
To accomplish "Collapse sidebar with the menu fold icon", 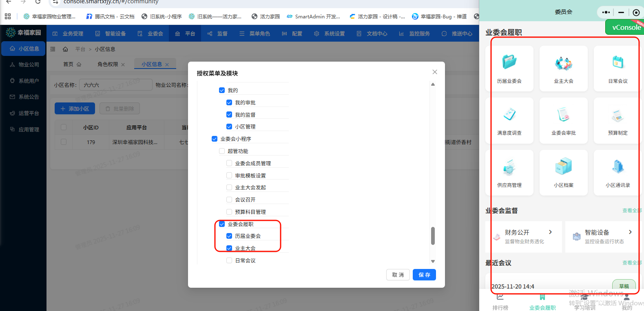I will click(x=53, y=49).
